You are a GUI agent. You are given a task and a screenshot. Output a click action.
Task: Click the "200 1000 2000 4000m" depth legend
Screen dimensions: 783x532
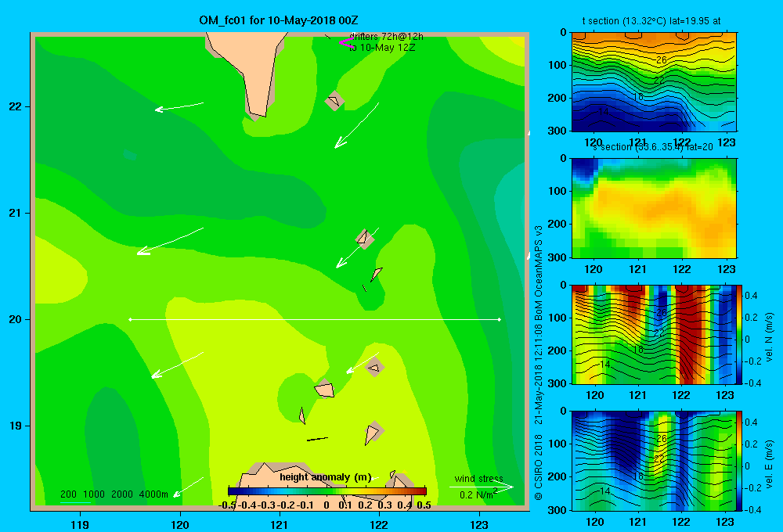coord(114,494)
